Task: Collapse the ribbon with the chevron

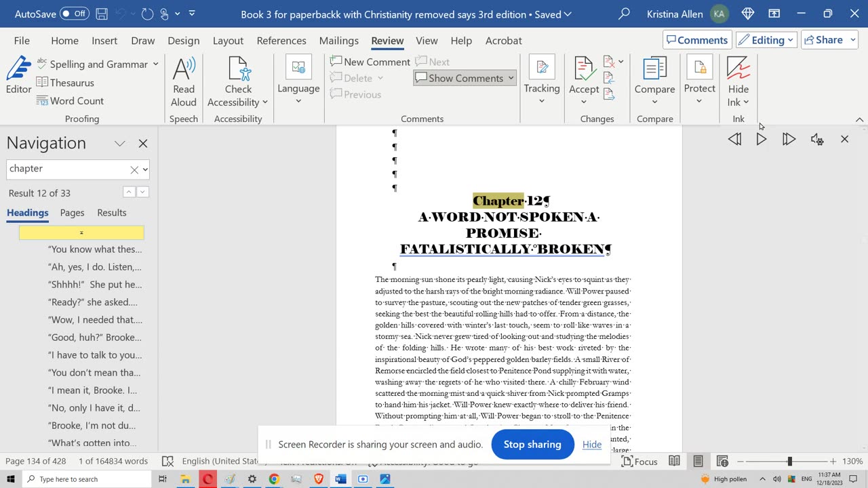Action: (x=859, y=119)
